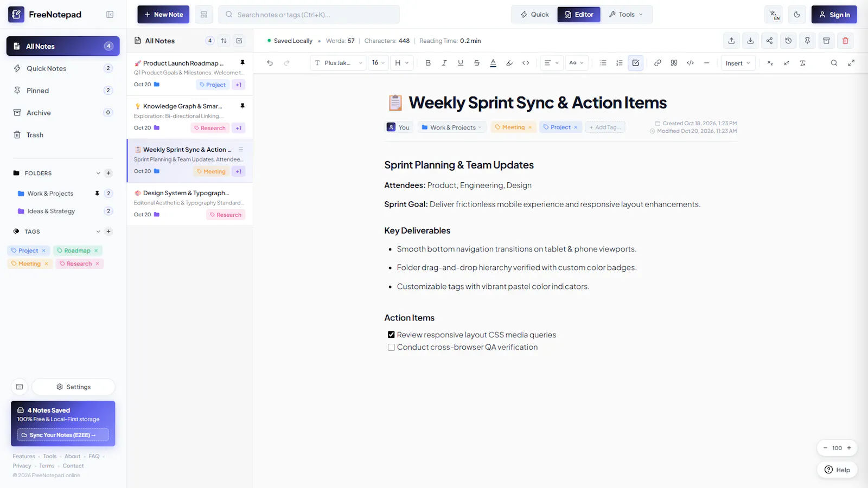Open the font family dropdown
Image resolution: width=868 pixels, height=488 pixels.
tap(339, 63)
